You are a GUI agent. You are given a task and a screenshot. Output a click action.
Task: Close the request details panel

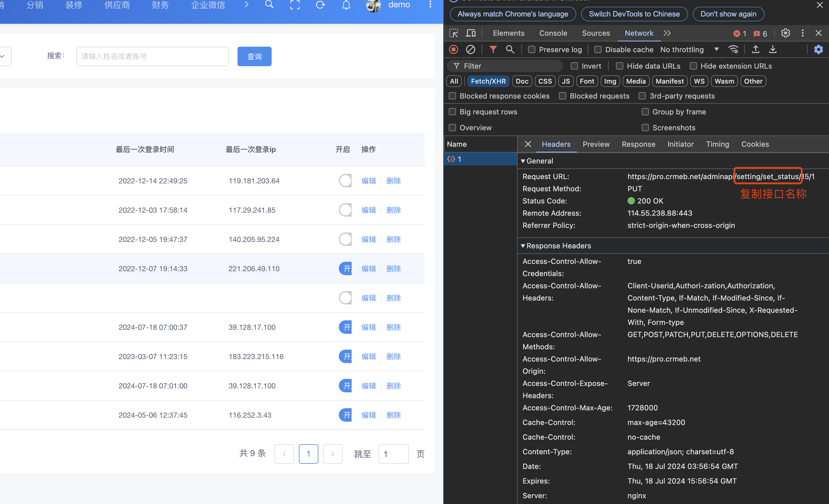528,144
